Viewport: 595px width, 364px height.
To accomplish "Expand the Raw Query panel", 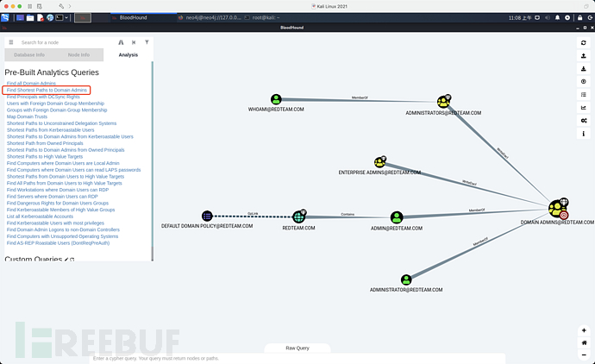I will tap(297, 348).
